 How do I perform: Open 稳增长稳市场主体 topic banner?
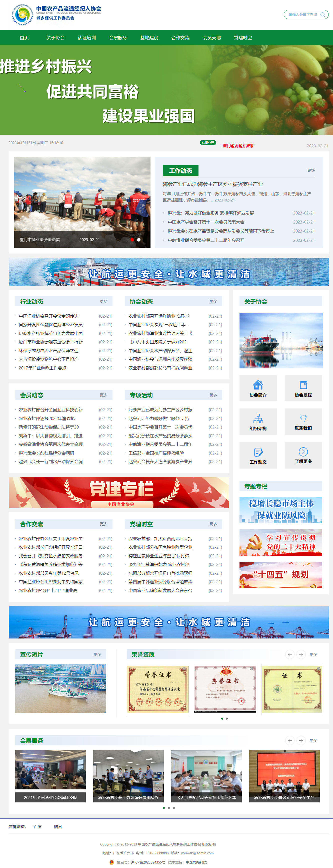281,510
